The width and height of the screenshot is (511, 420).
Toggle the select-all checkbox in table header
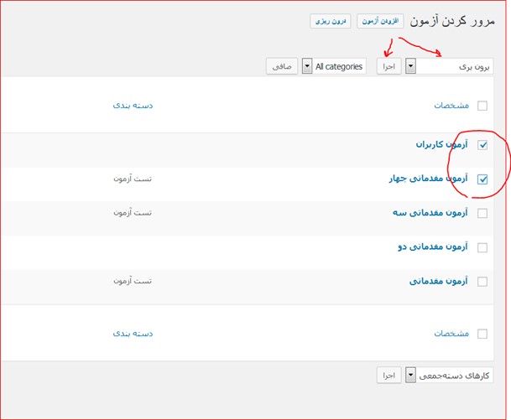(482, 106)
